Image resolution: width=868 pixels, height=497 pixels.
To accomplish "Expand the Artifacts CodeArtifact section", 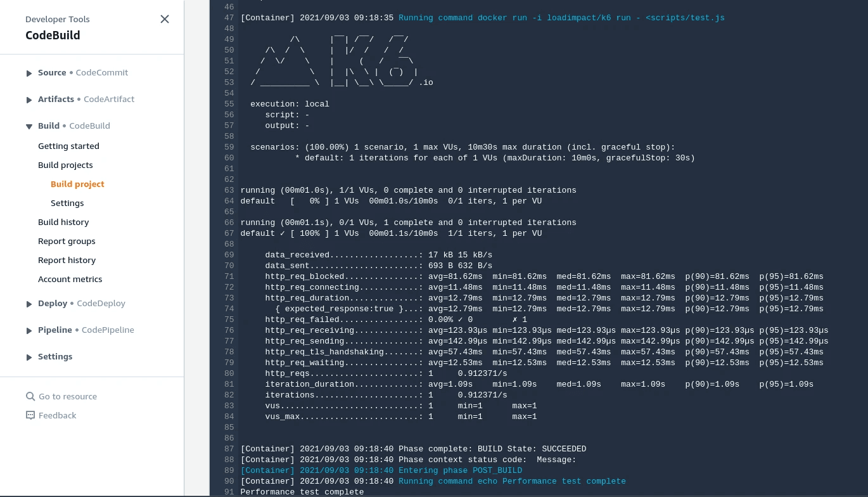I will click(x=29, y=99).
